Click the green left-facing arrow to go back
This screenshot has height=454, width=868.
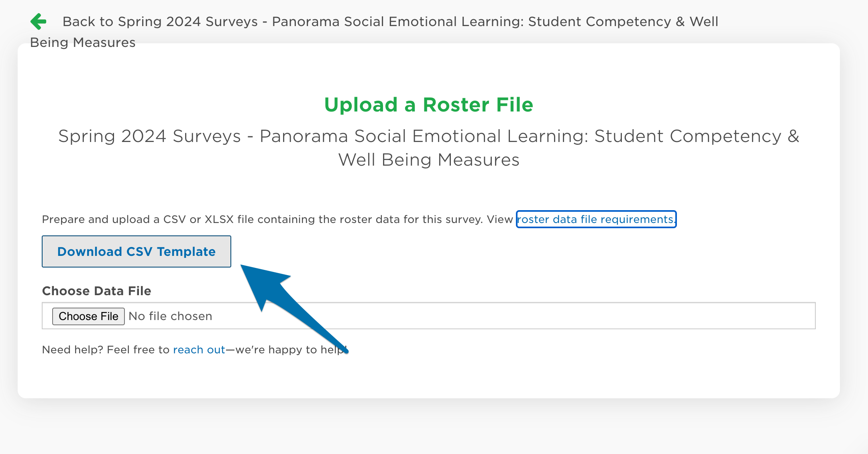[38, 22]
